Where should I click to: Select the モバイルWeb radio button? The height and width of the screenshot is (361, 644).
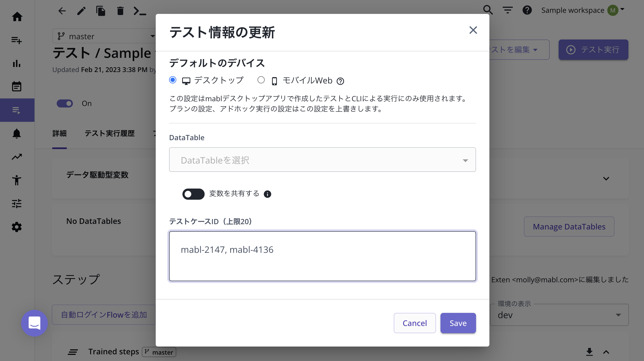261,80
